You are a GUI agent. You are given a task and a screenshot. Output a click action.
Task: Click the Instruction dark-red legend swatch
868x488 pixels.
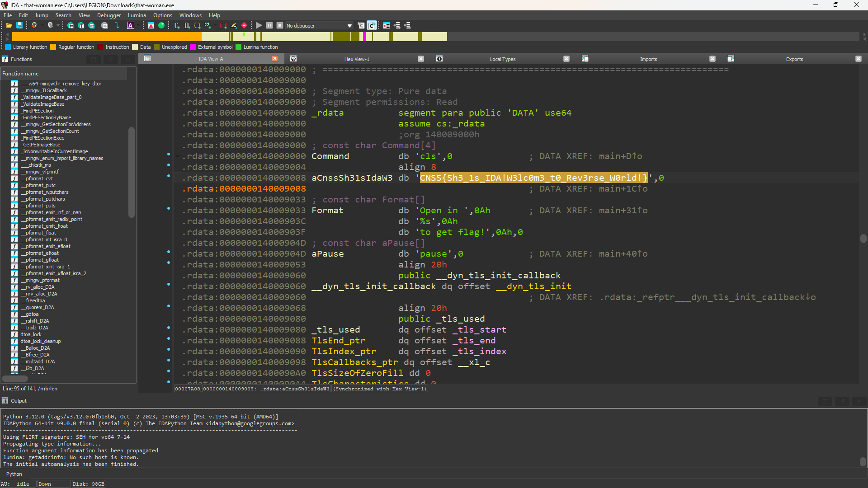pos(100,47)
